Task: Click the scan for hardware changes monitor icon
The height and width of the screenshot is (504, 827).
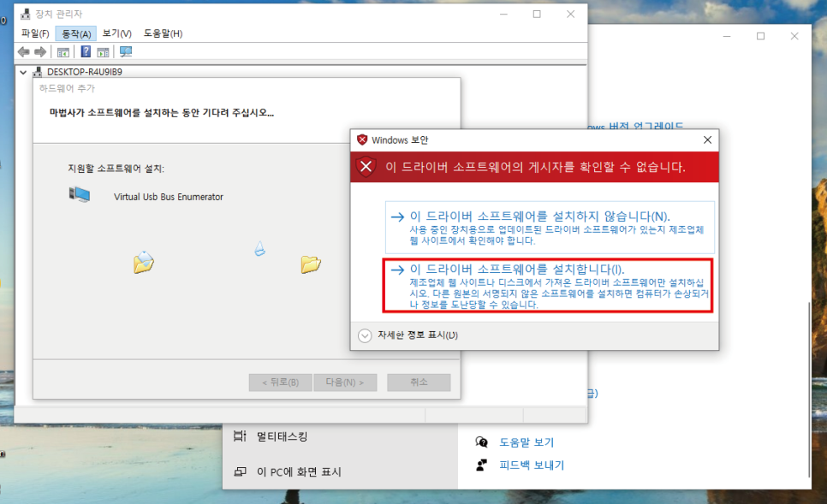Action: (126, 51)
